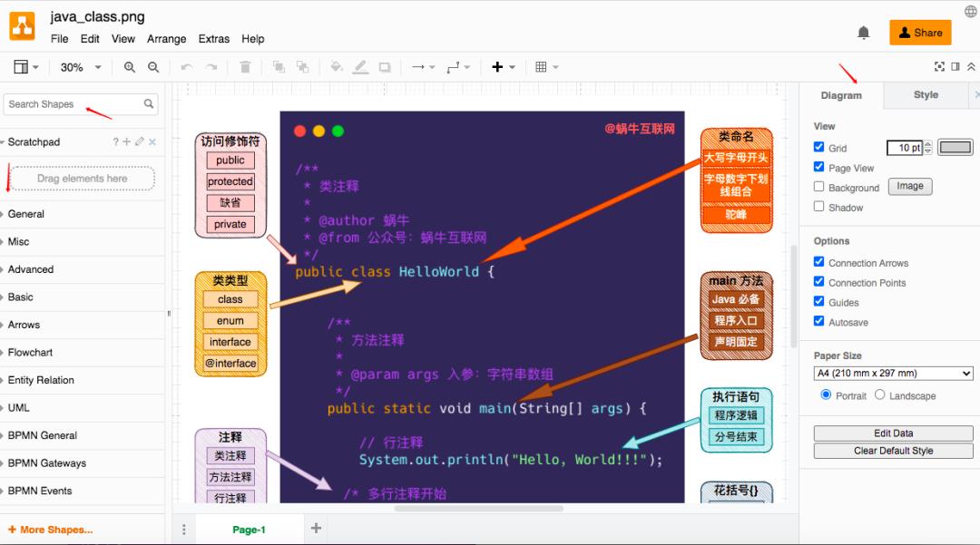Switch to the Style tab

click(926, 94)
